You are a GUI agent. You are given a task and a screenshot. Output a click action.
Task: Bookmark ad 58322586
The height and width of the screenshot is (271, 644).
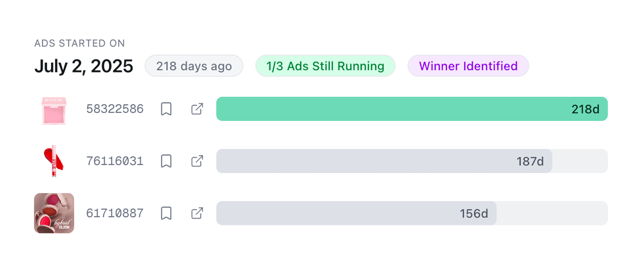coord(166,109)
